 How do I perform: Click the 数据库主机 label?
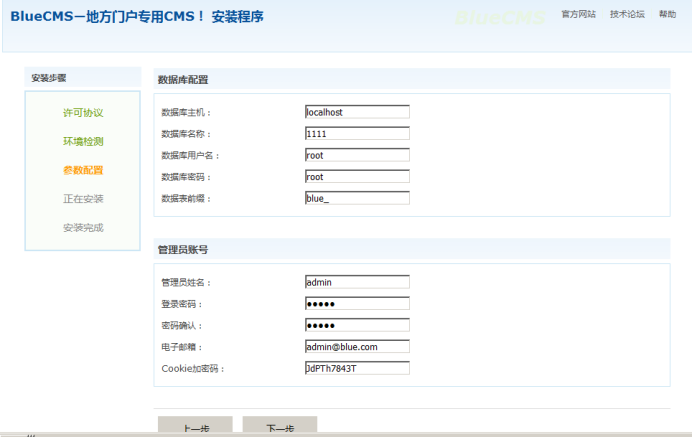tap(186, 113)
